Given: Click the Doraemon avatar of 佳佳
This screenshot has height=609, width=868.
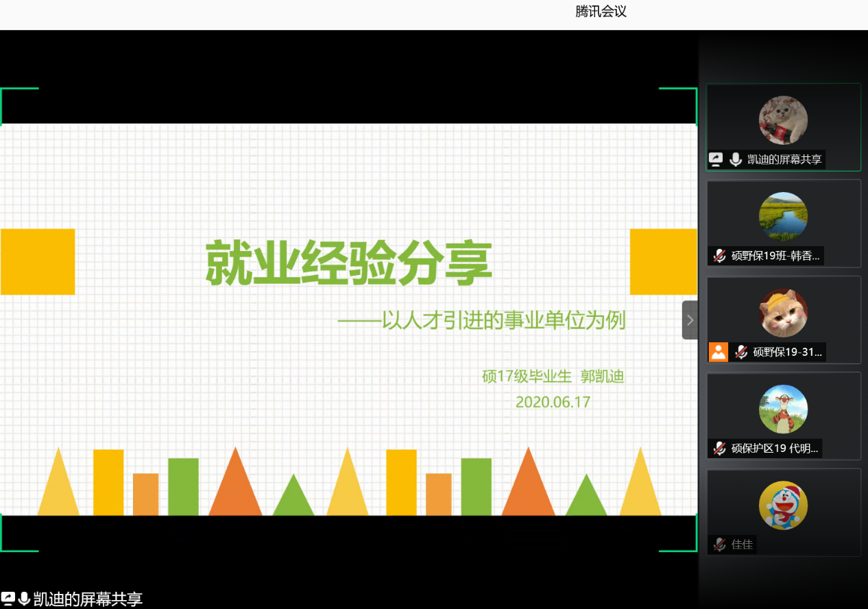Looking at the screenshot, I should tap(783, 505).
